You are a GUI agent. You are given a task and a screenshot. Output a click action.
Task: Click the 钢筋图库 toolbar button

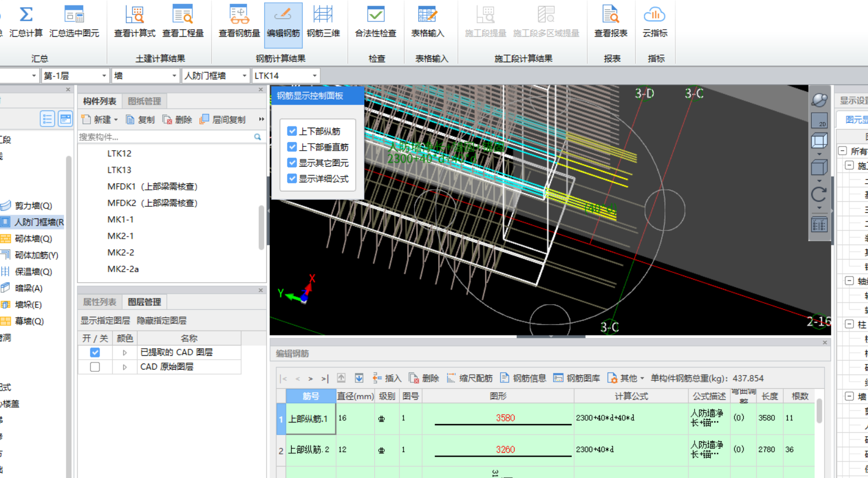(x=577, y=378)
